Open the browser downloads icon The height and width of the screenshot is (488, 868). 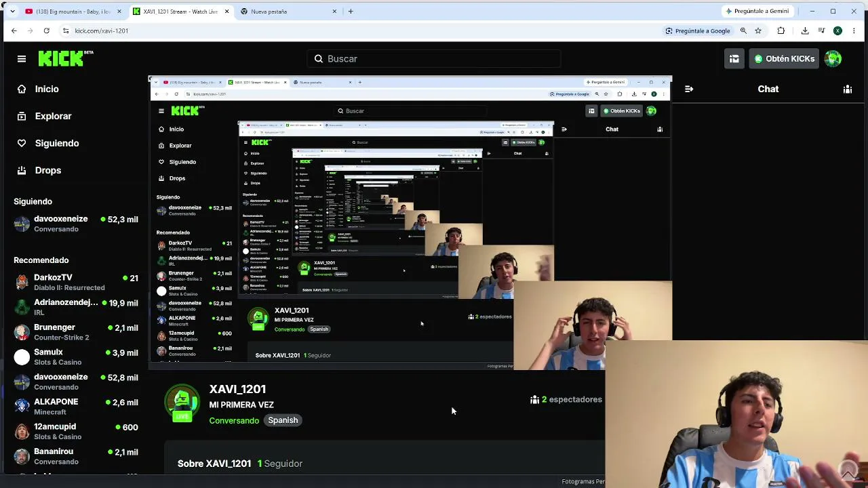[x=805, y=30]
